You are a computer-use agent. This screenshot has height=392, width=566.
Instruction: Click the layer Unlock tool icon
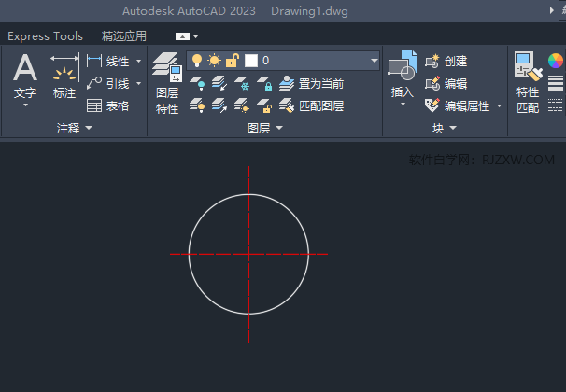coord(264,105)
